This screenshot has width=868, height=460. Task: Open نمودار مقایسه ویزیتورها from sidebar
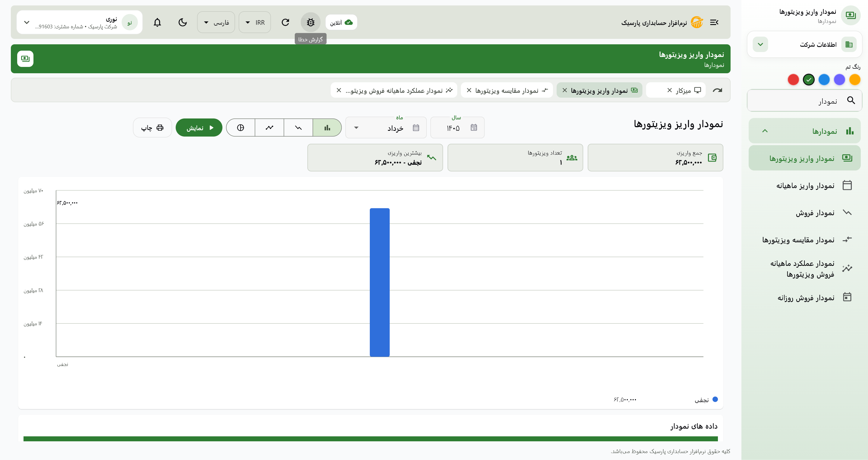point(804,240)
